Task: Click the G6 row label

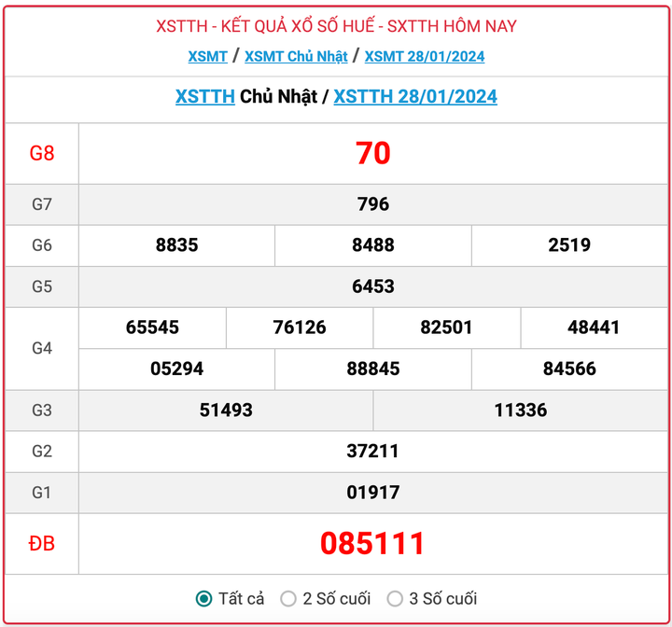Action: click(x=42, y=245)
